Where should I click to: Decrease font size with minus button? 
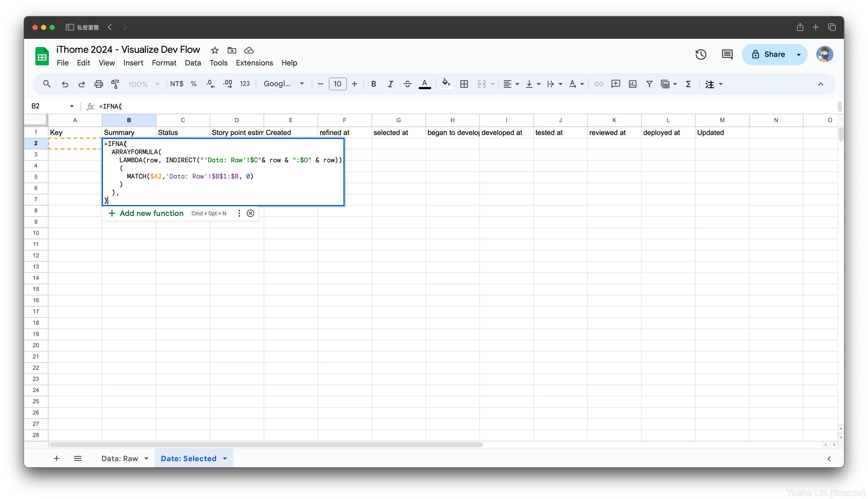click(320, 84)
